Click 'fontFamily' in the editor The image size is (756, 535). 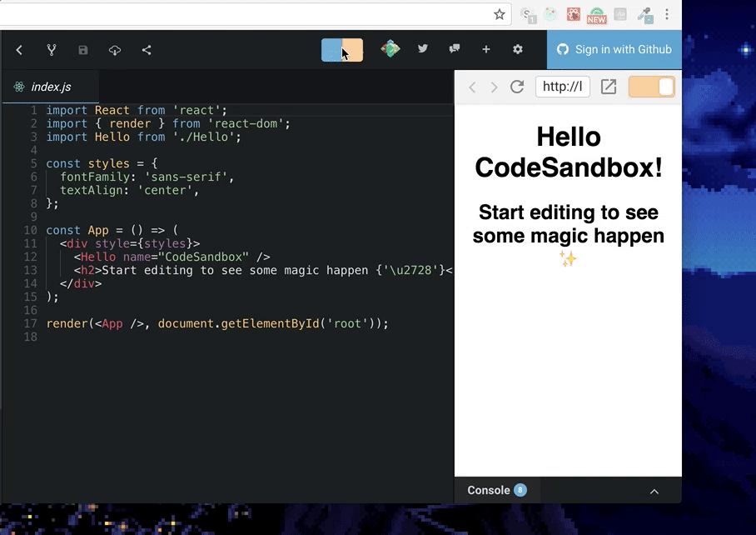(x=95, y=177)
